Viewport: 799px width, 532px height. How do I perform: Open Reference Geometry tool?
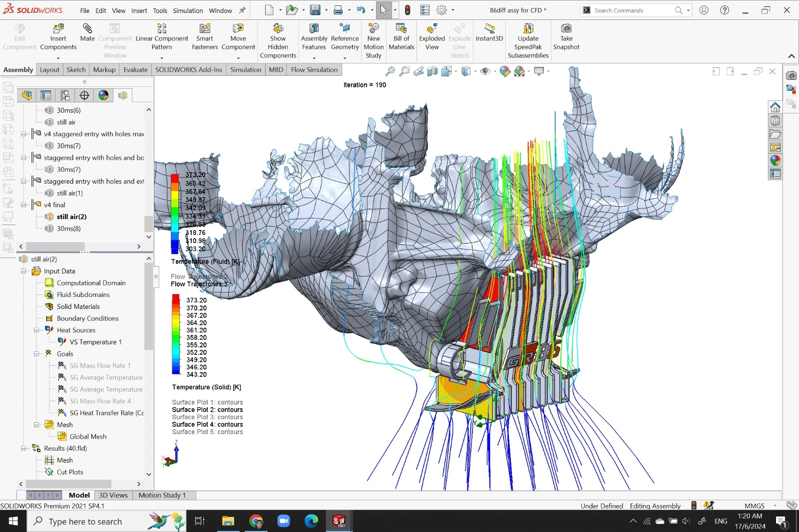[x=345, y=37]
